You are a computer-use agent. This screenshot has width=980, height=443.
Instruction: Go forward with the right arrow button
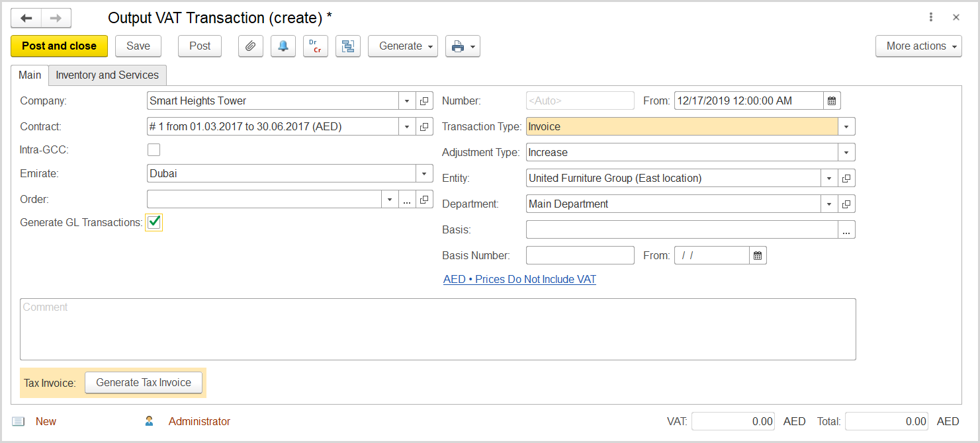[x=56, y=18]
